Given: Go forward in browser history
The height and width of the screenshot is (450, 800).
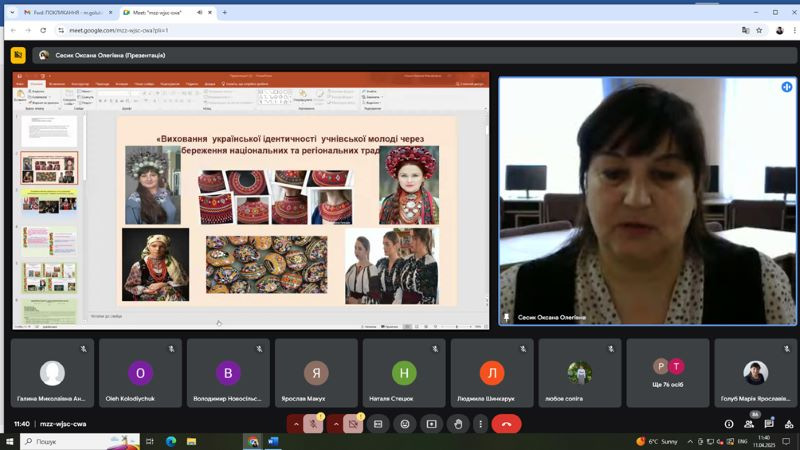Looking at the screenshot, I should click(28, 31).
